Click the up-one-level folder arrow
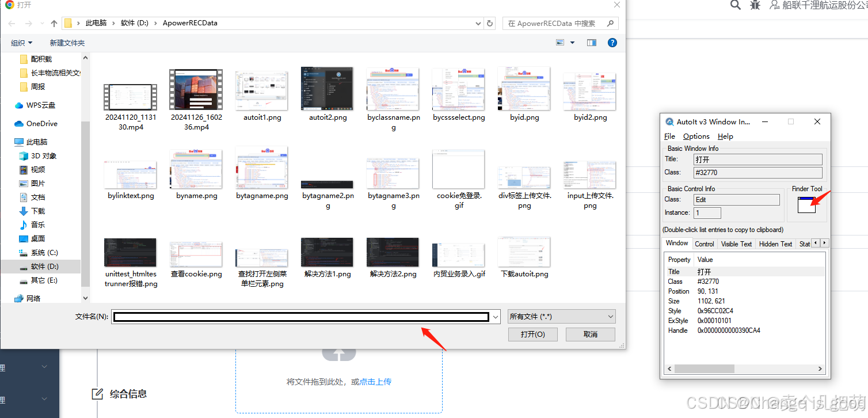868x418 pixels. coord(54,23)
